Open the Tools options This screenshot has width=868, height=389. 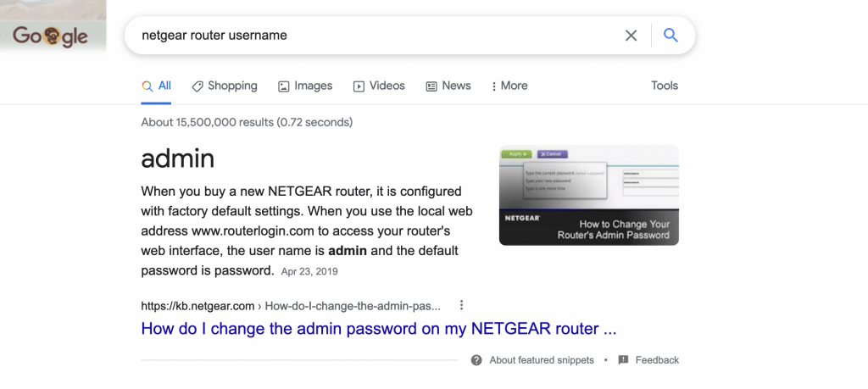[665, 86]
